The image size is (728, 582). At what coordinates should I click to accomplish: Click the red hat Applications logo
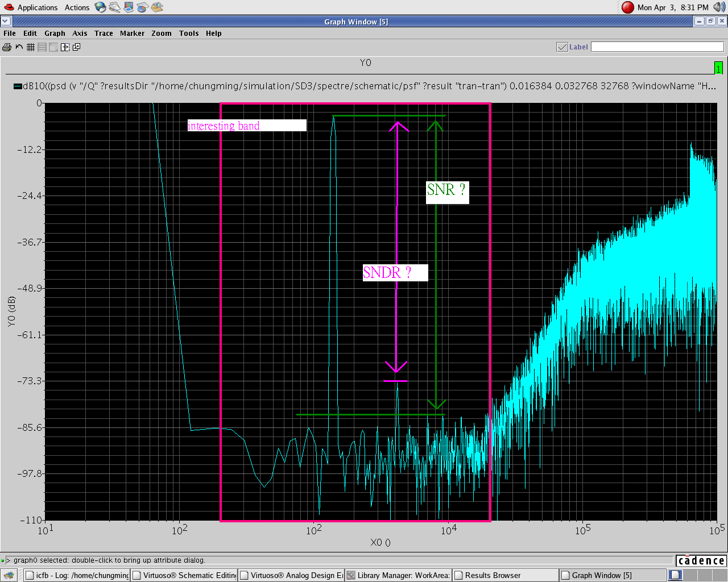[x=9, y=7]
